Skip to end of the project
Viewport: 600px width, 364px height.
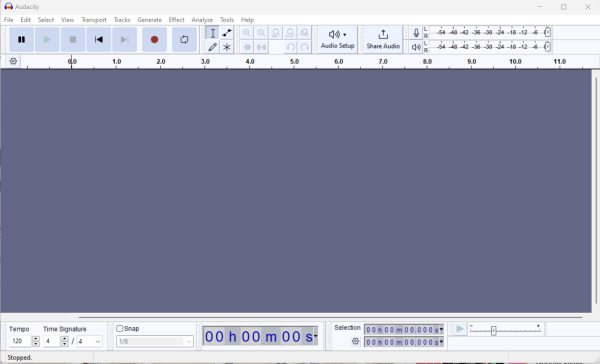coord(124,39)
